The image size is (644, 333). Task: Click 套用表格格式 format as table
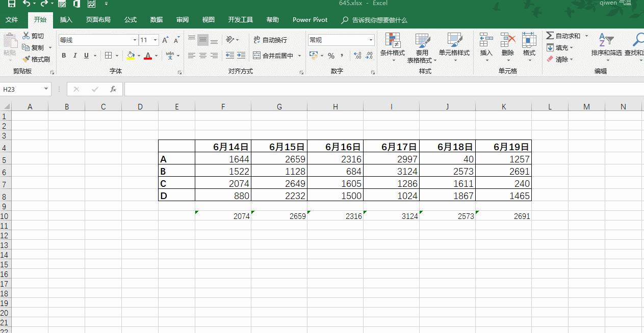coord(422,48)
